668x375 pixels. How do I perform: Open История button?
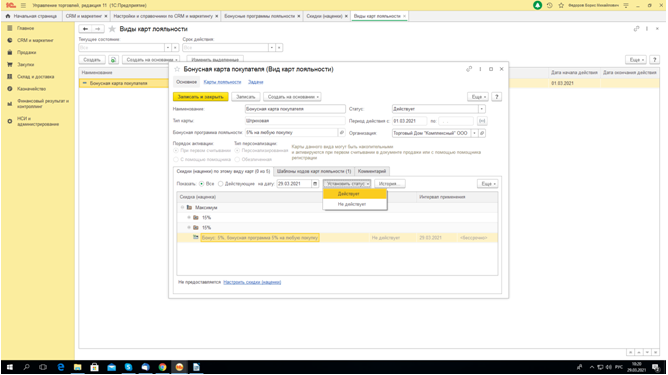point(389,184)
